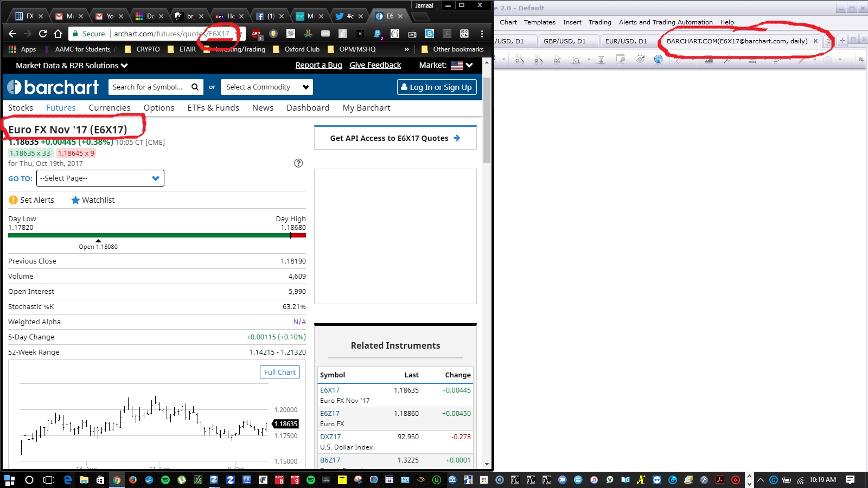
Task: Open the ETFs & Funds section
Action: coord(213,108)
